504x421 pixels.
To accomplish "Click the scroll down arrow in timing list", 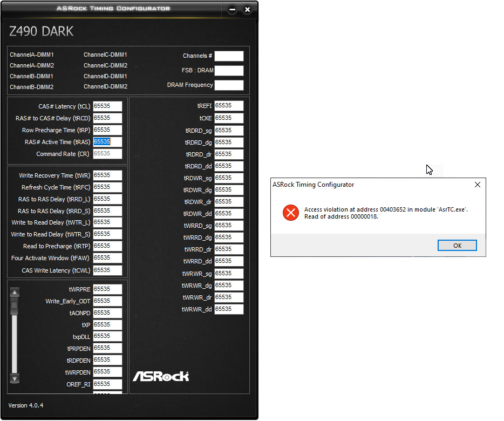I will 15,378.
